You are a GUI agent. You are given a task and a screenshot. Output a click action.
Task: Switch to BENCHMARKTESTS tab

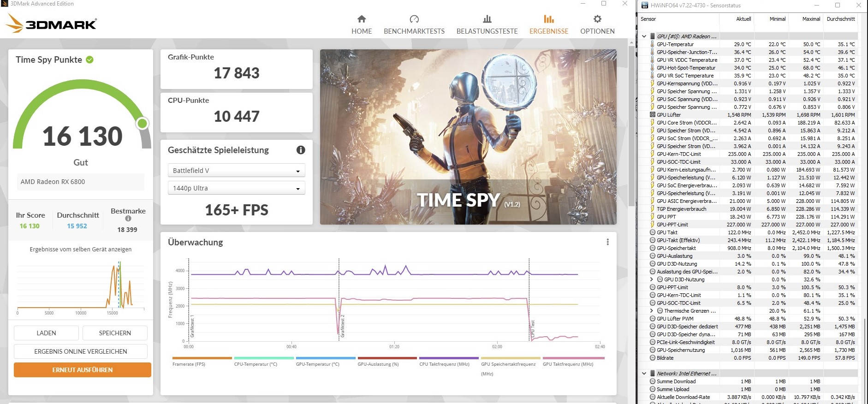tap(414, 31)
